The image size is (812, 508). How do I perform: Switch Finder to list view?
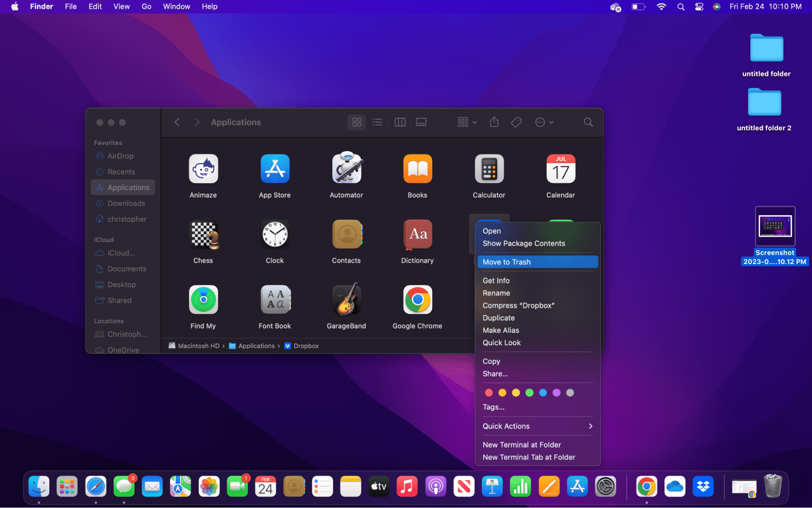coord(377,122)
